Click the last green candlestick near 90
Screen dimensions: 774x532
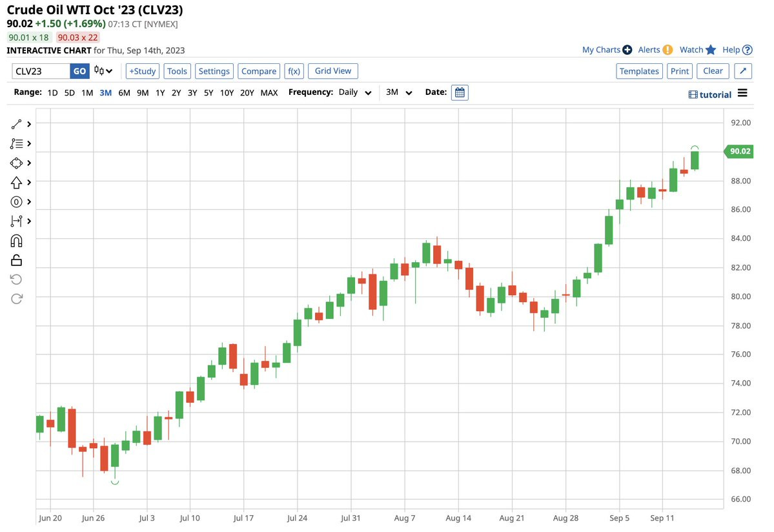695,160
